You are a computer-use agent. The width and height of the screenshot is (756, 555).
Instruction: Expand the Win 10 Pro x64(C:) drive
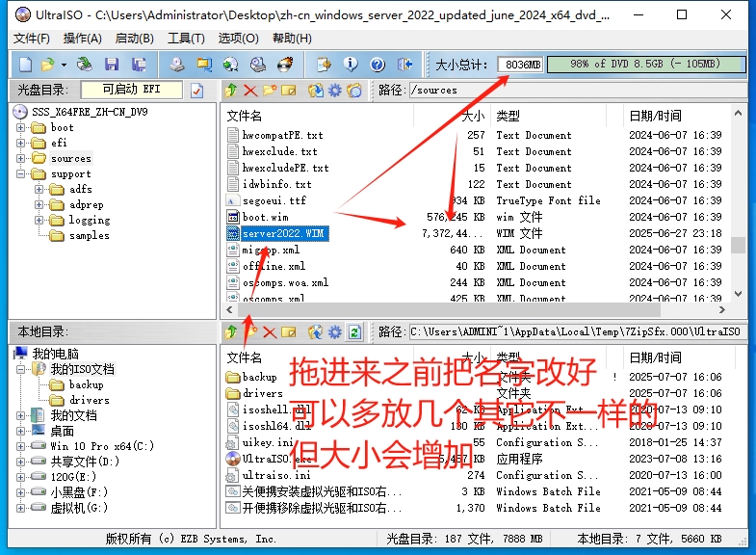(x=21, y=446)
